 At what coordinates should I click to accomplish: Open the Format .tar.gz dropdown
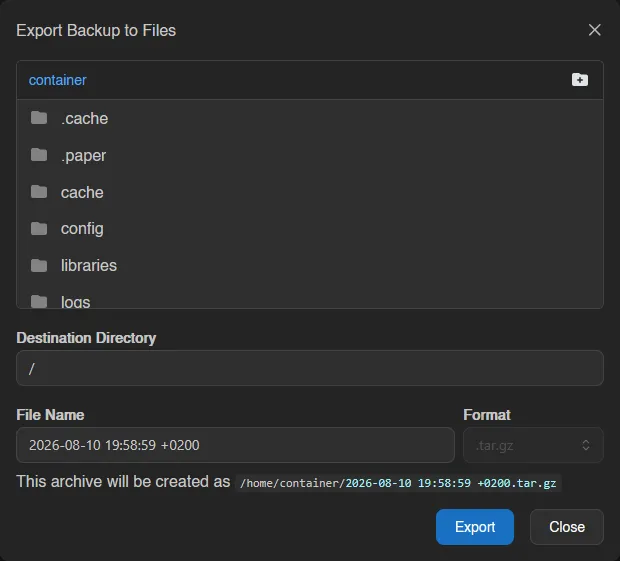click(533, 445)
